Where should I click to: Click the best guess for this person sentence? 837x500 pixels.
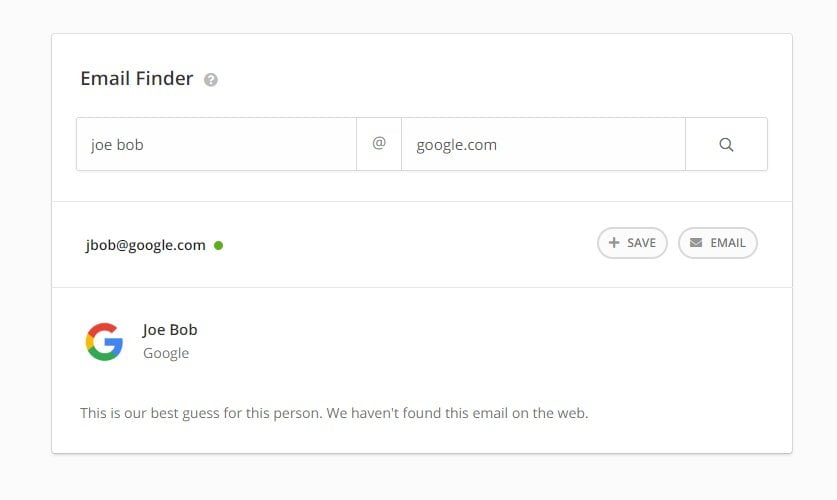pyautogui.click(x=201, y=413)
